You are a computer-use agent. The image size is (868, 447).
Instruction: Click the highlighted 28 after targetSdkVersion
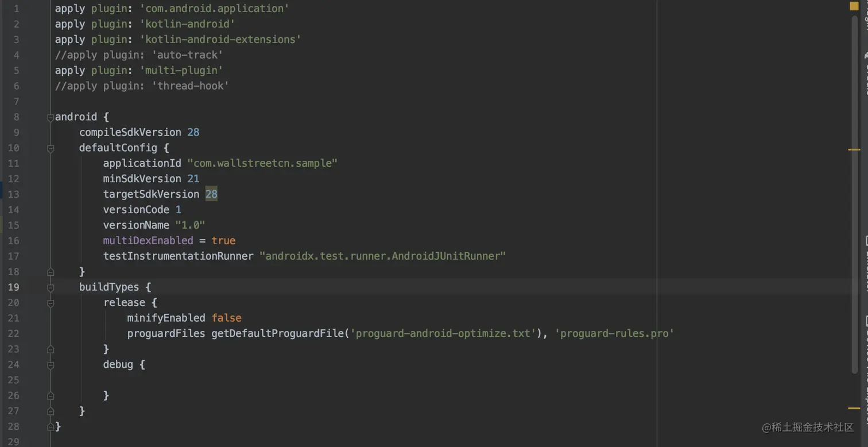point(212,195)
